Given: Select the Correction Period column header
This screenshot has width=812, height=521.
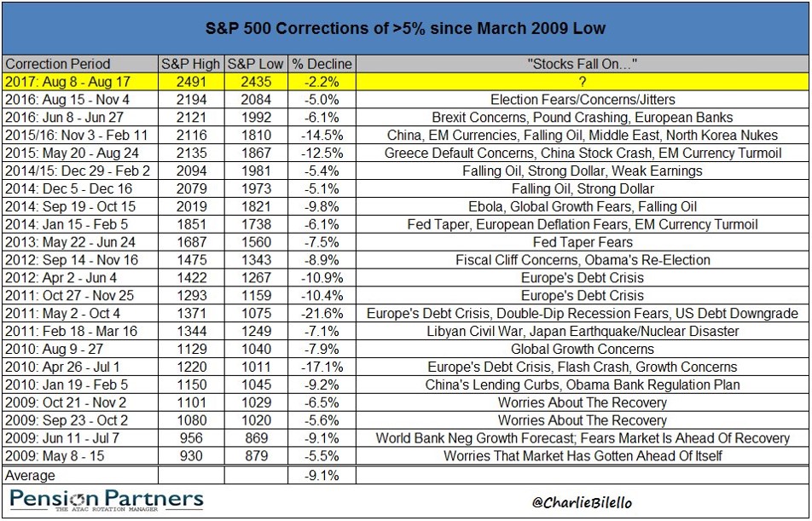Looking at the screenshot, I should coord(58,64).
